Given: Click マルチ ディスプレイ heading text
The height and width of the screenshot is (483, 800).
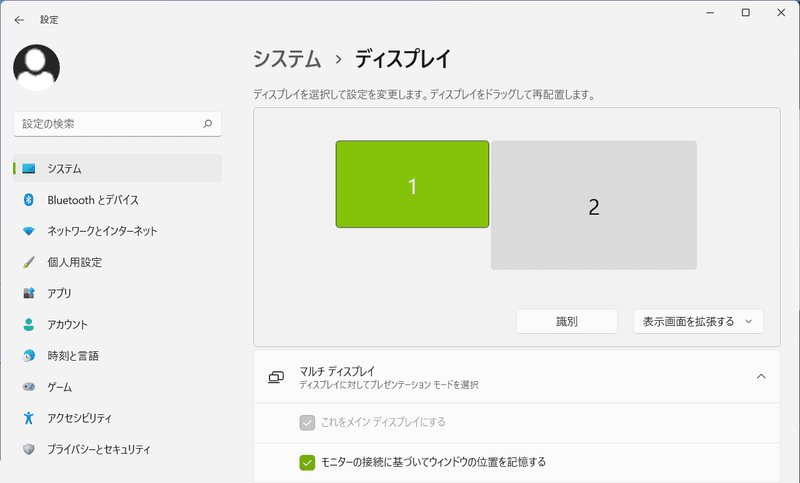Looking at the screenshot, I should [337, 371].
